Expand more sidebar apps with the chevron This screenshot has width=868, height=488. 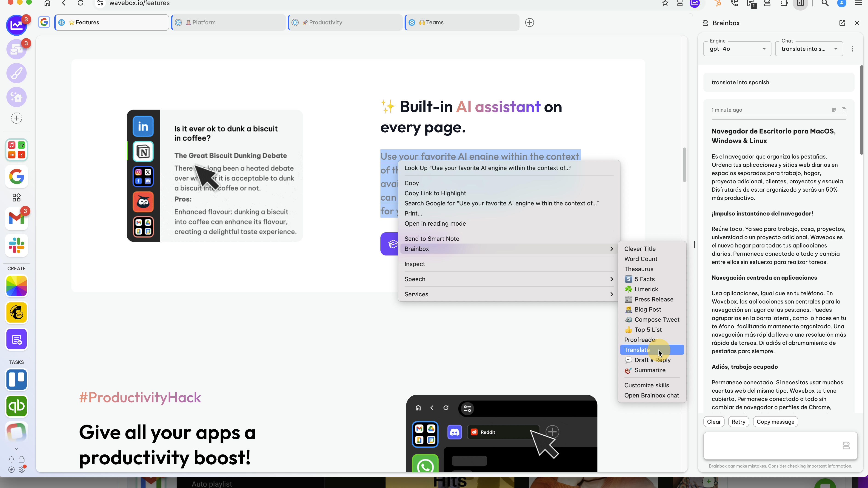click(x=17, y=449)
